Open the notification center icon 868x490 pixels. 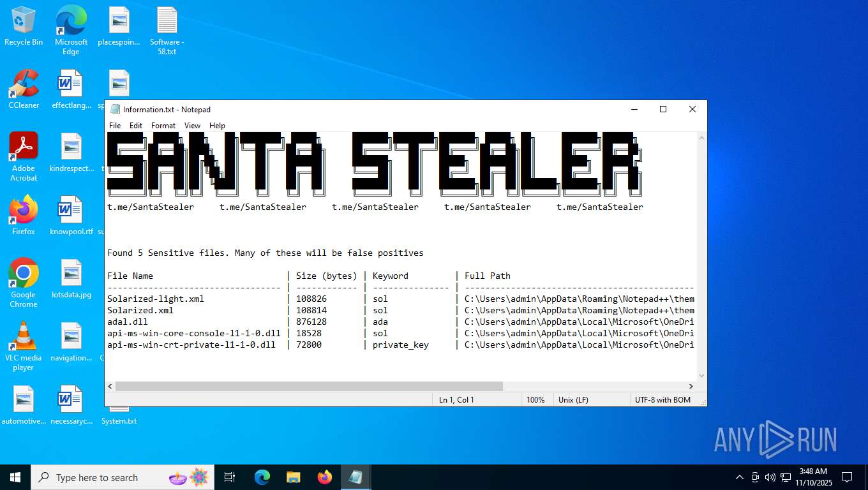coord(847,477)
